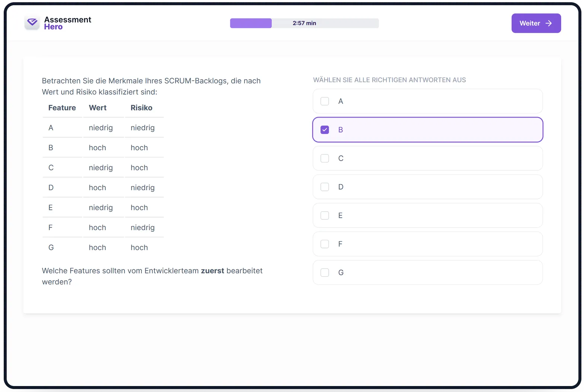Click the Feature cell of row G
Screen dimensions: 584x392
point(51,248)
